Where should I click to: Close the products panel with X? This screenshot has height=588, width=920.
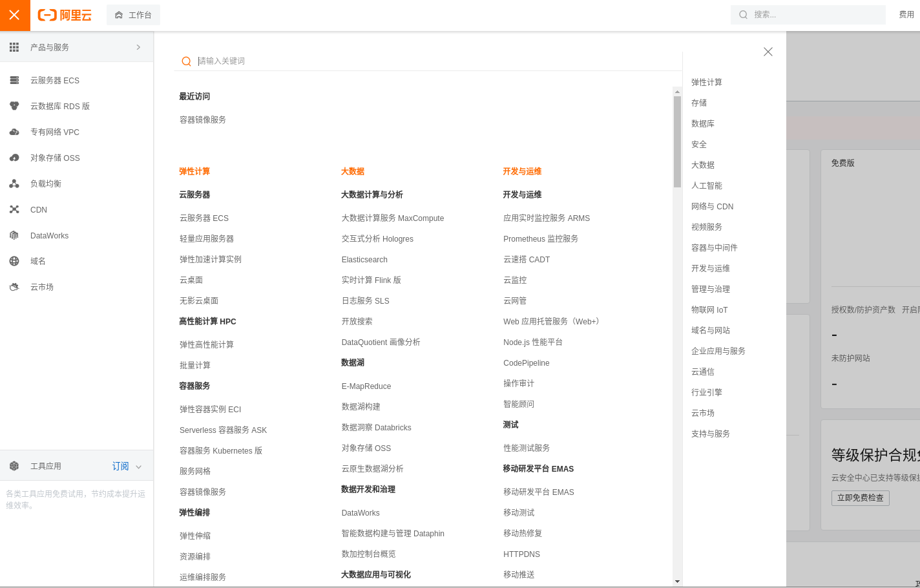coord(768,52)
